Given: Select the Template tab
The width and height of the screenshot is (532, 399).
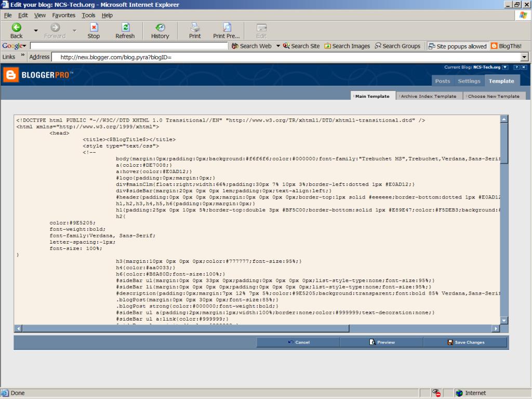Looking at the screenshot, I should (x=501, y=81).
